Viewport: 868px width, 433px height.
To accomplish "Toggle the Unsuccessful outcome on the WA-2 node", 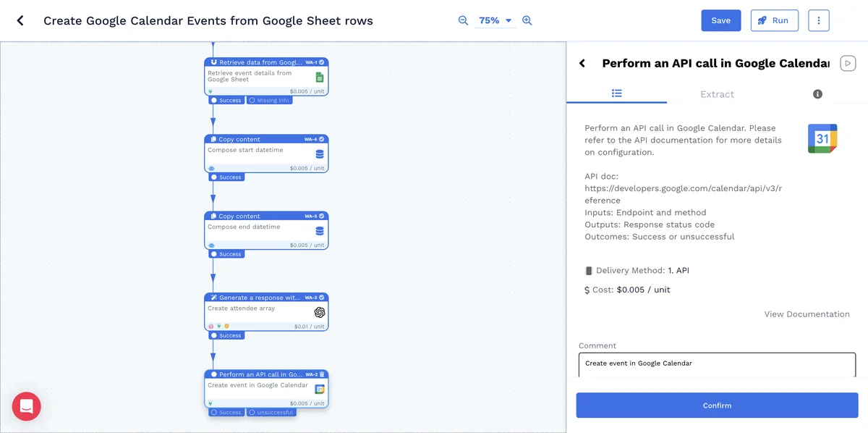I will tap(271, 413).
